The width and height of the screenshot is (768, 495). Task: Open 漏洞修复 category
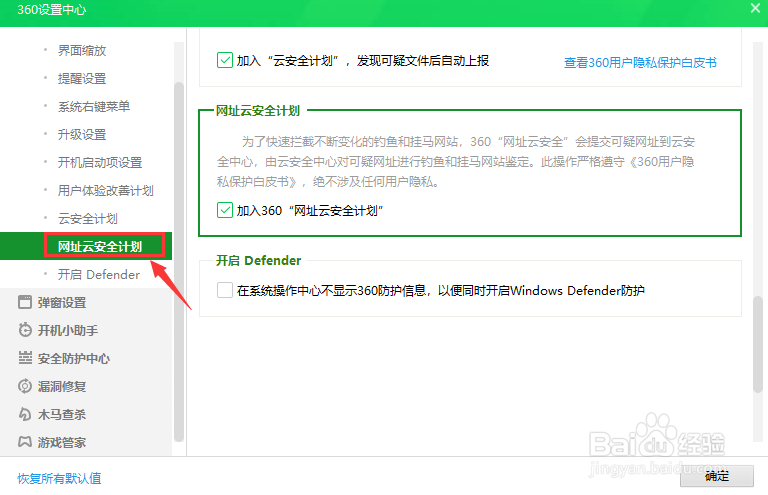tap(62, 386)
